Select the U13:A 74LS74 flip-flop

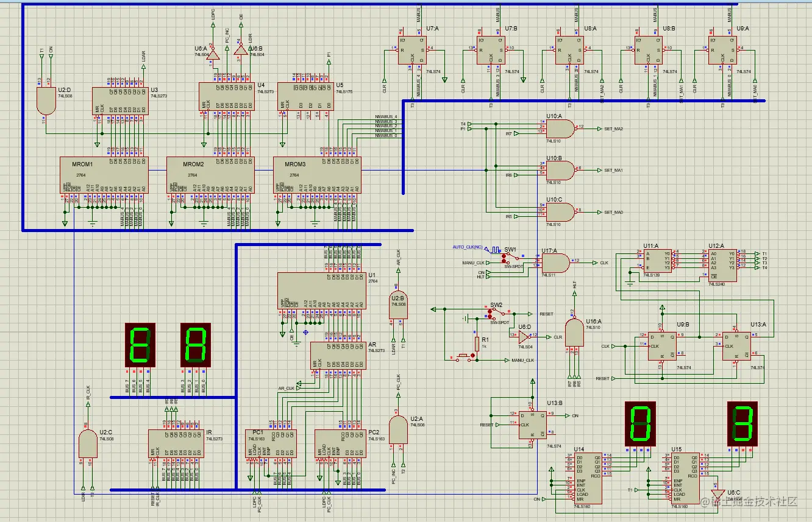point(736,346)
